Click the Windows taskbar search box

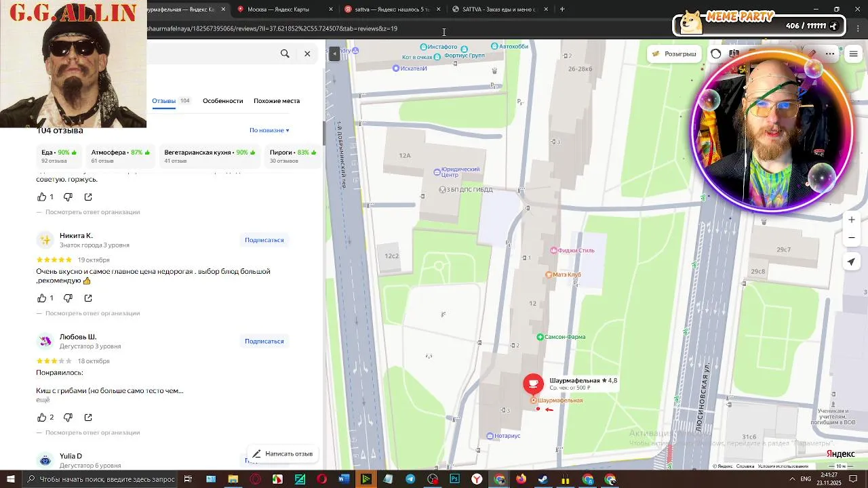(x=100, y=479)
